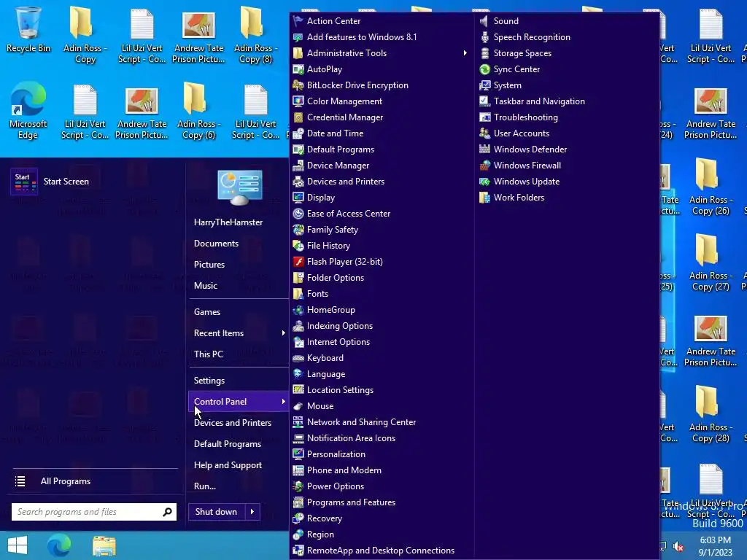
Task: Click the Shut down button
Action: coord(217,512)
